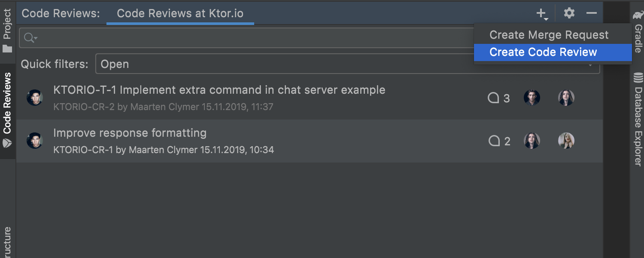Open the Gradle side panel tab
The height and width of the screenshot is (258, 644).
638,32
